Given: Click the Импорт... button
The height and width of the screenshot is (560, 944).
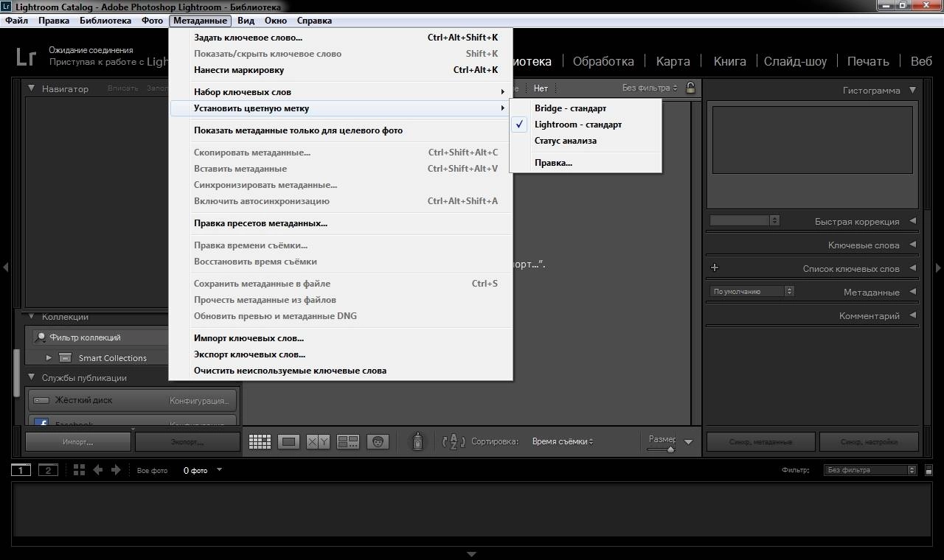Looking at the screenshot, I should pos(78,442).
